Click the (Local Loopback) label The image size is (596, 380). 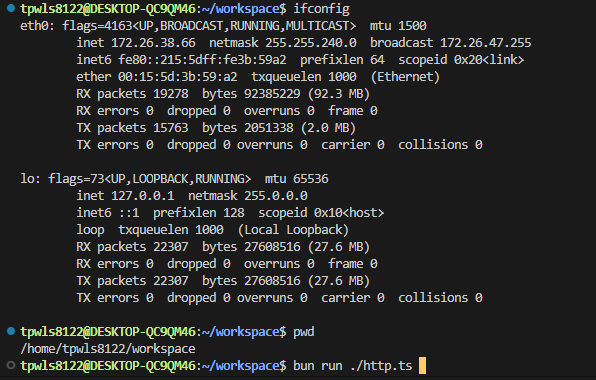pyautogui.click(x=293, y=230)
